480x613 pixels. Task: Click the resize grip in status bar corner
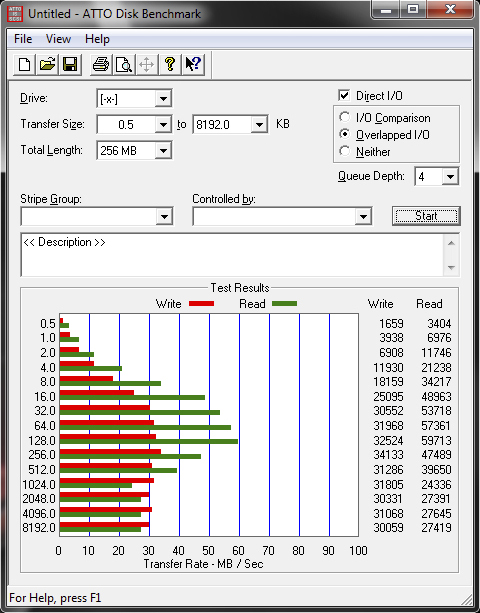coord(467,599)
